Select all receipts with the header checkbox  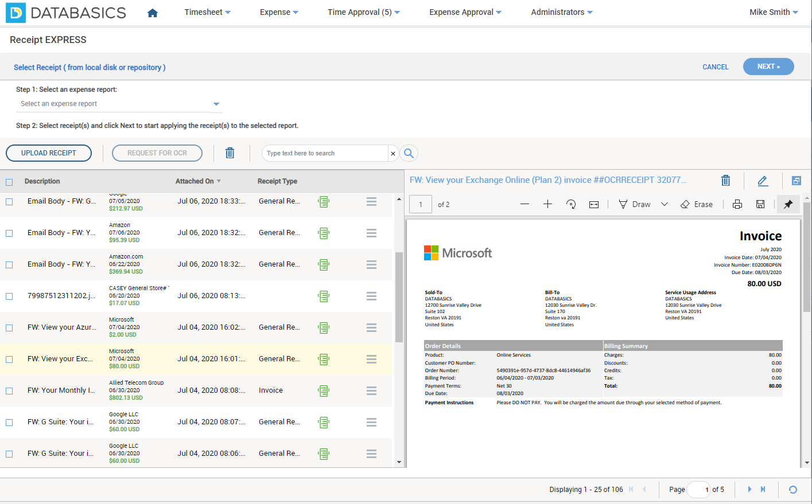click(9, 182)
